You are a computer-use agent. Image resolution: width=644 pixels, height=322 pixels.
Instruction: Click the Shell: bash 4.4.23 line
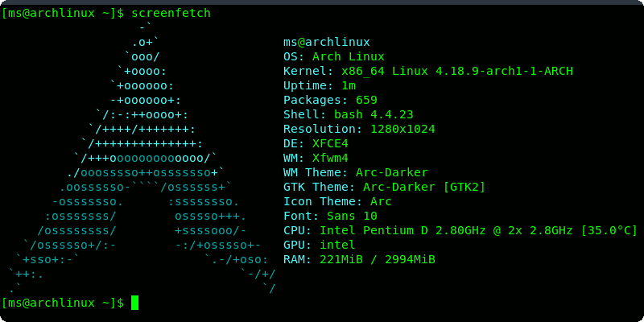(x=349, y=114)
